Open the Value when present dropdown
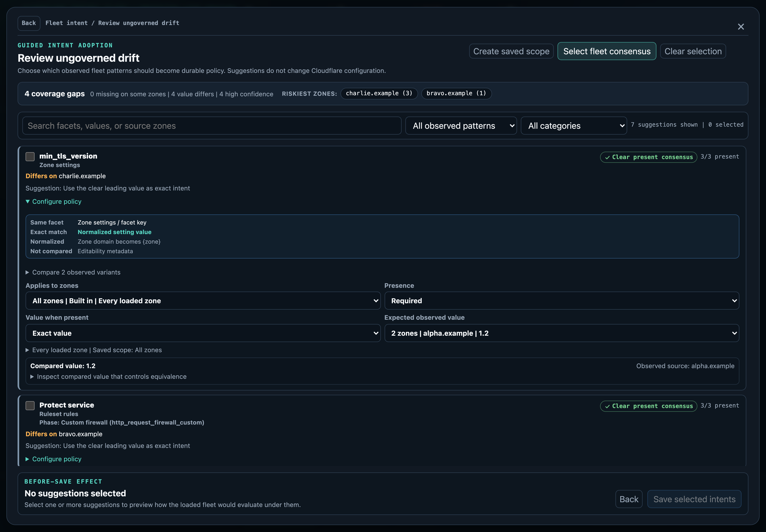766x532 pixels. (203, 333)
